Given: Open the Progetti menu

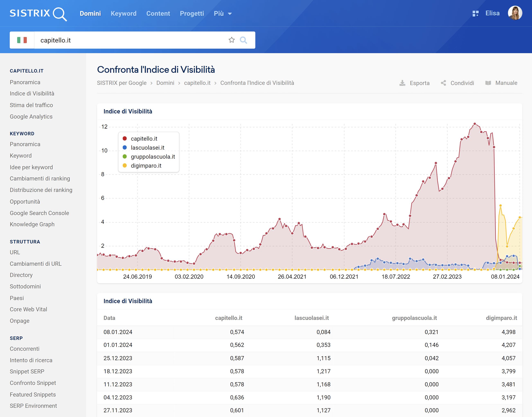Looking at the screenshot, I should 192,14.
